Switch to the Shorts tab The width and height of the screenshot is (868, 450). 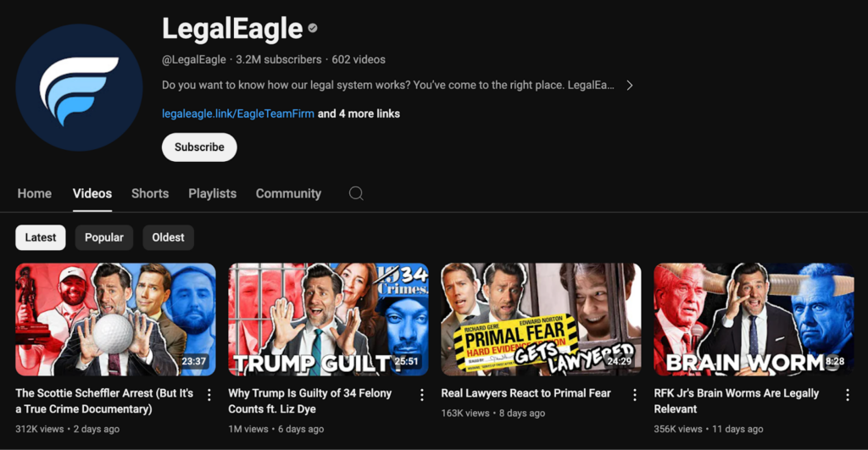[150, 193]
